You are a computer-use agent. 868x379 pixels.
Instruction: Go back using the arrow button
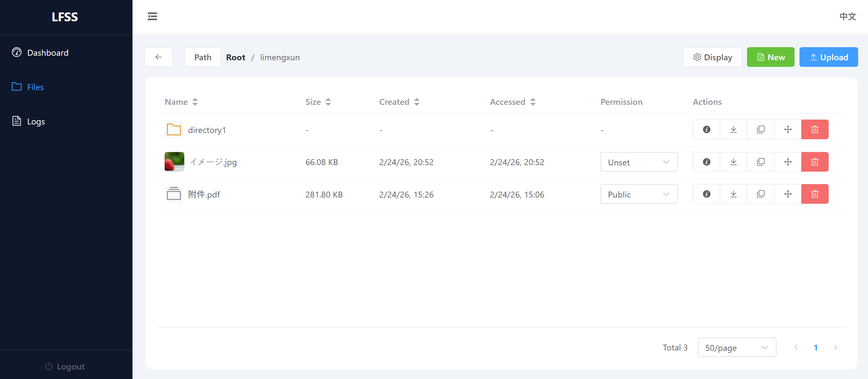tap(158, 57)
